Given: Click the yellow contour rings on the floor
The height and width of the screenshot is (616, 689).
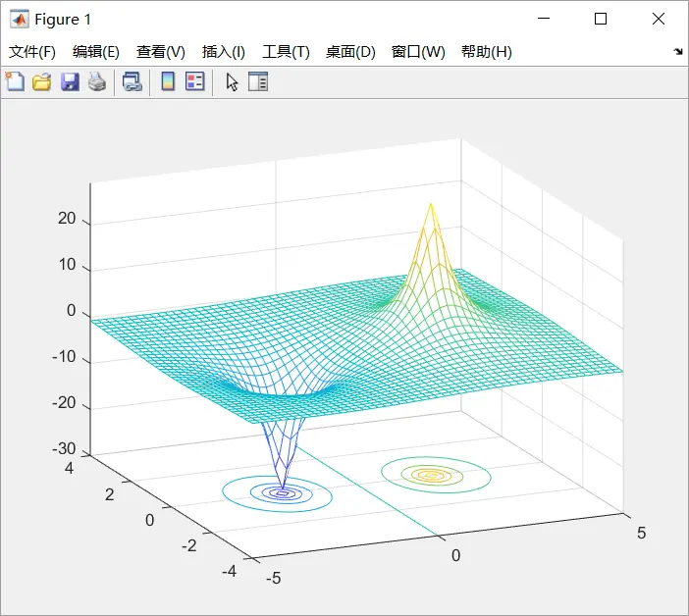Looking at the screenshot, I should (x=436, y=475).
